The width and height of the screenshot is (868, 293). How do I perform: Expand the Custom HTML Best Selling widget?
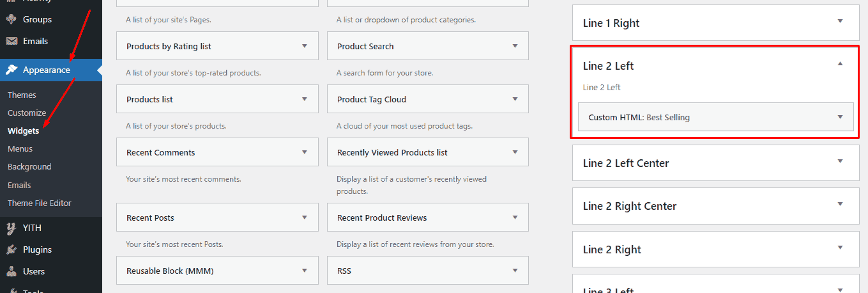840,117
